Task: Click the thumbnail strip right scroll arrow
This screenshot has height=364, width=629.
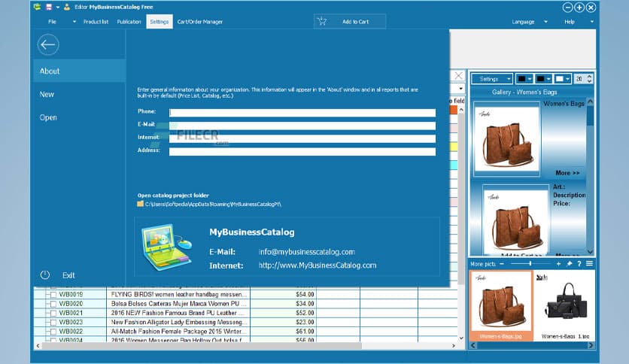Action: [591, 345]
